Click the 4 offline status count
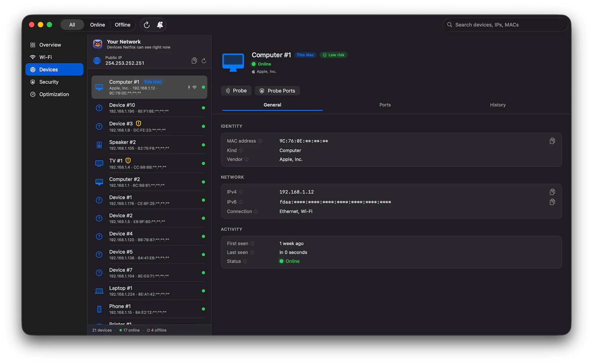Viewport: 593px width, 364px height. (157, 330)
